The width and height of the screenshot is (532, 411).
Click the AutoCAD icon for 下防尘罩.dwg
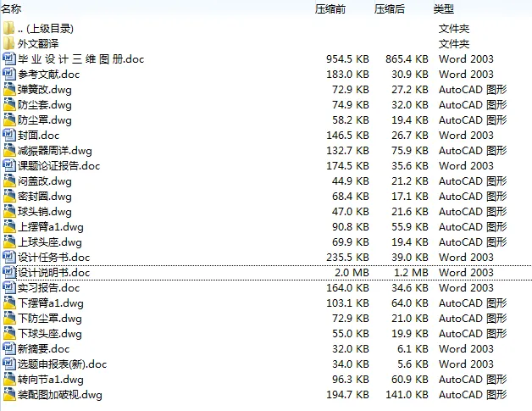click(x=9, y=319)
